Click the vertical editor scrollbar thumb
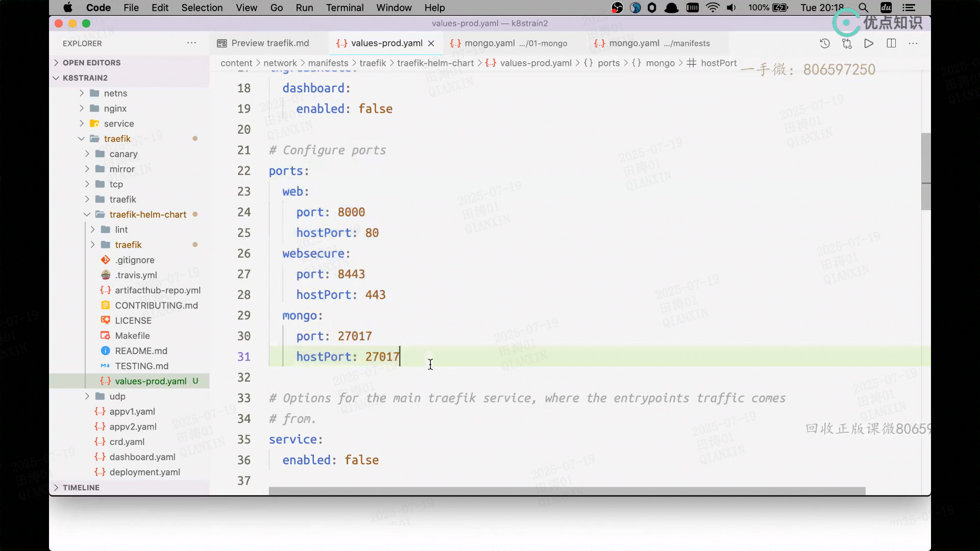 pos(925,171)
